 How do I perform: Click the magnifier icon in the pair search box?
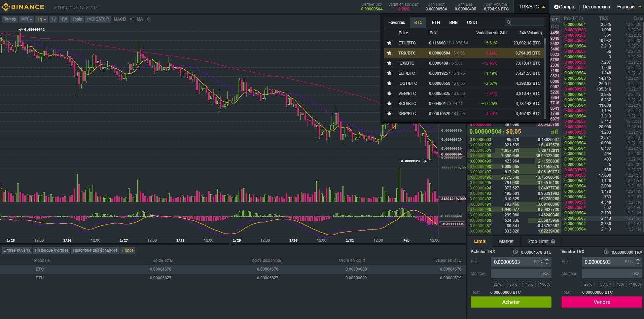tap(509, 22)
